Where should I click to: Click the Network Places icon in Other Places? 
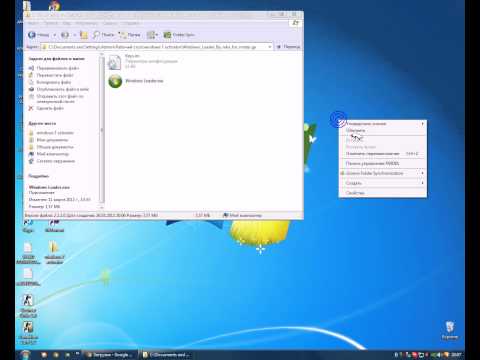(31, 161)
